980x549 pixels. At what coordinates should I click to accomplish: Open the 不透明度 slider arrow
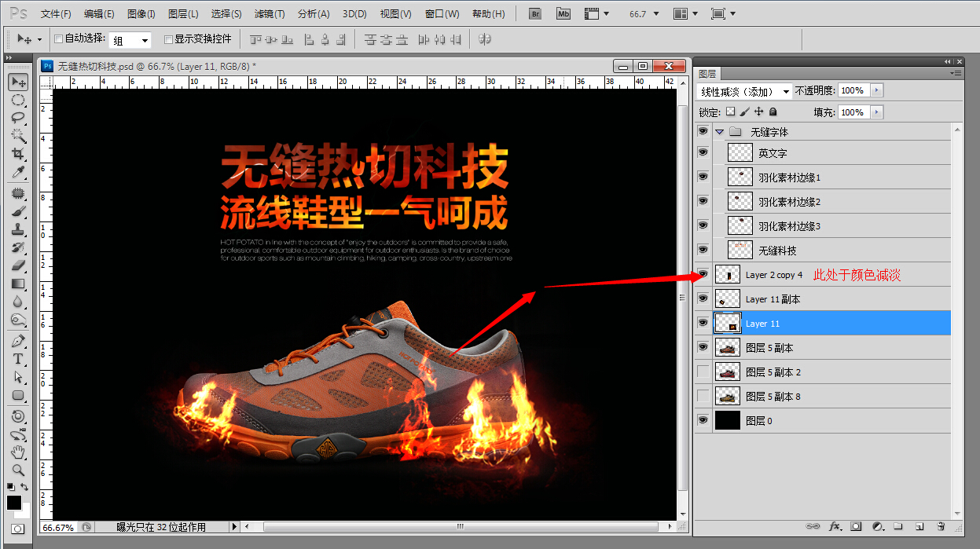(877, 90)
